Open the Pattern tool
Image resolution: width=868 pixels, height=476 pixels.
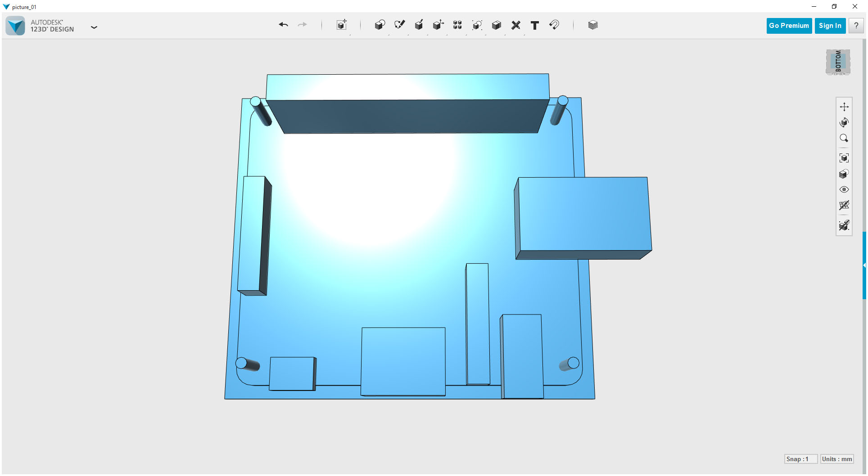pyautogui.click(x=457, y=25)
